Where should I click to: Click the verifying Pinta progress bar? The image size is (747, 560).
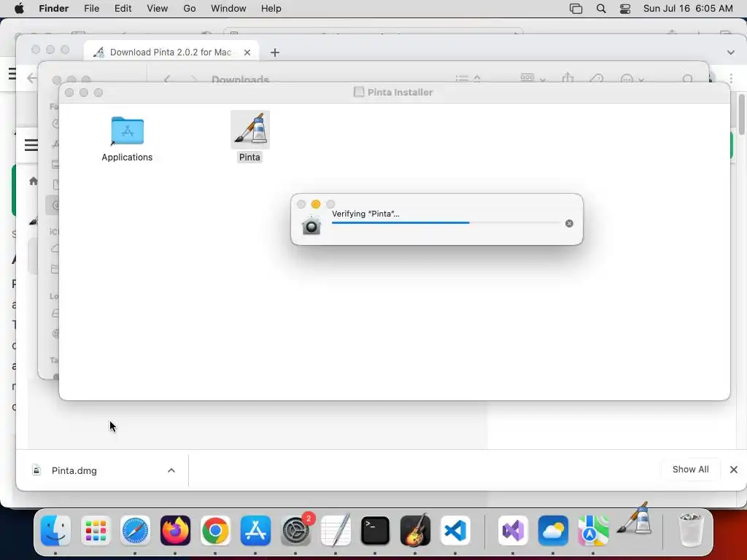tap(446, 222)
